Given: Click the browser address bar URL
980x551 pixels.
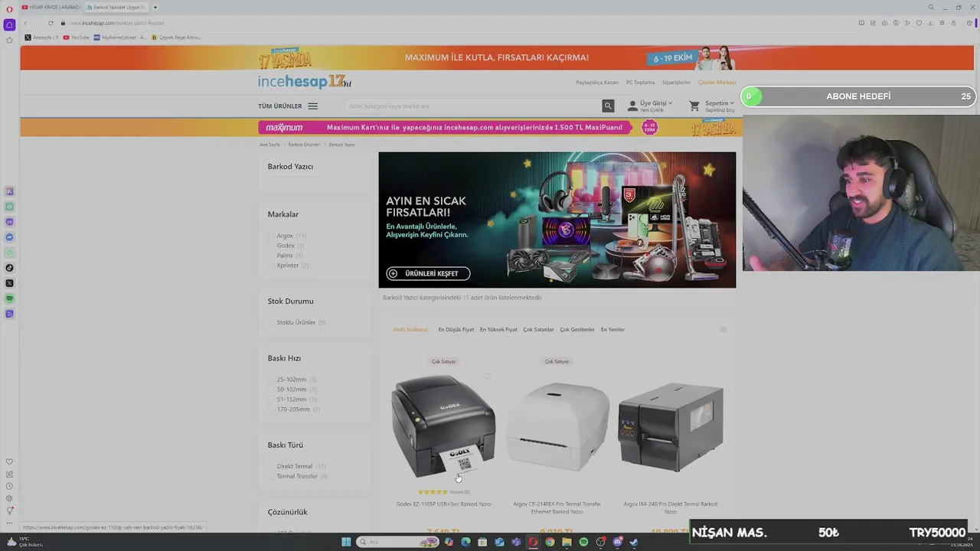Looking at the screenshot, I should pyautogui.click(x=117, y=23).
